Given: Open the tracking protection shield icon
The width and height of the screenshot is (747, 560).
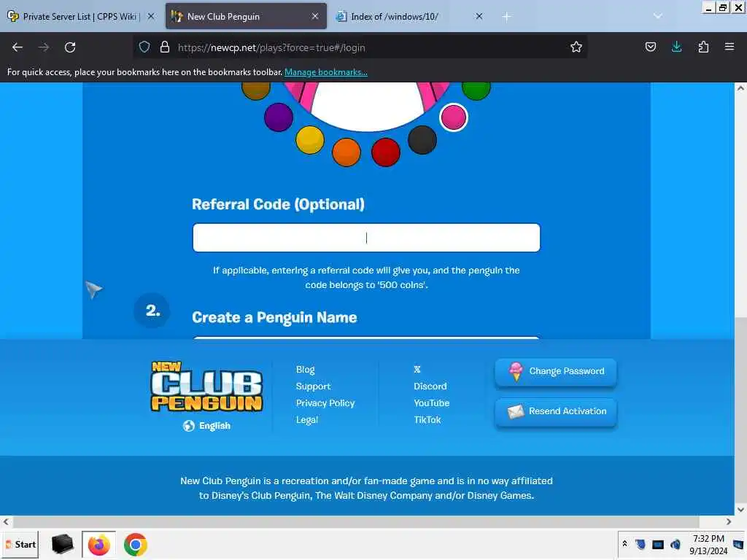Looking at the screenshot, I should click(144, 47).
